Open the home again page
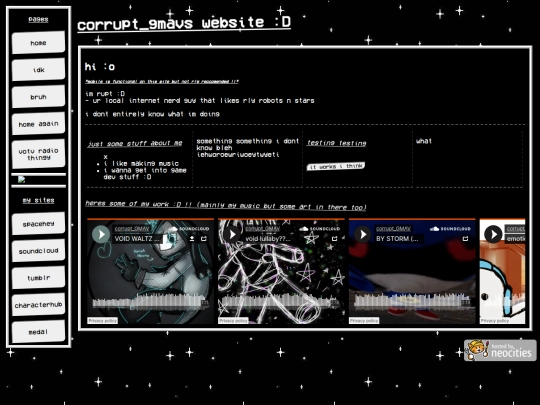The height and width of the screenshot is (405, 540). coord(38,124)
